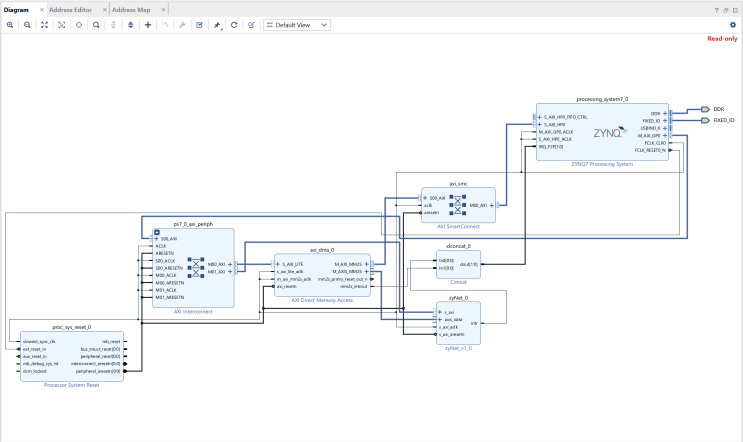Click the pin icon in the toolbar

(217, 25)
